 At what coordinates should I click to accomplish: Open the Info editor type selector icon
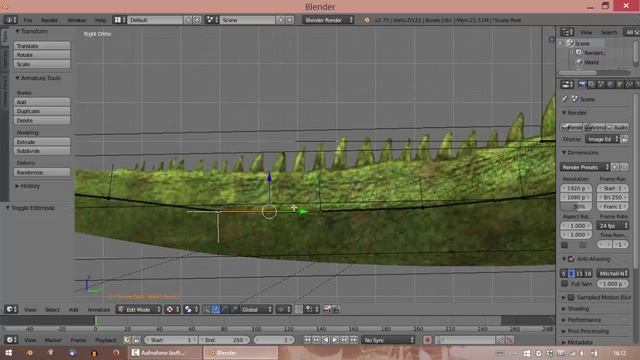(x=11, y=20)
